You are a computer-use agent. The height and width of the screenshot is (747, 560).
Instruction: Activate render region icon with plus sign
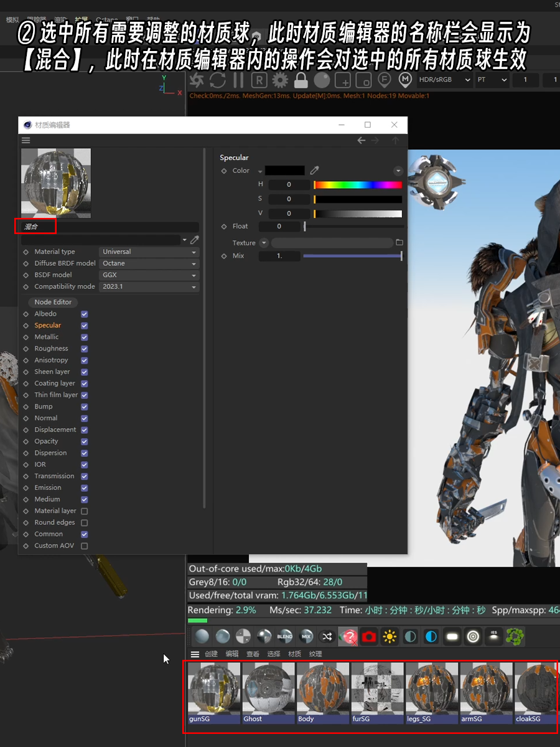coord(343,80)
